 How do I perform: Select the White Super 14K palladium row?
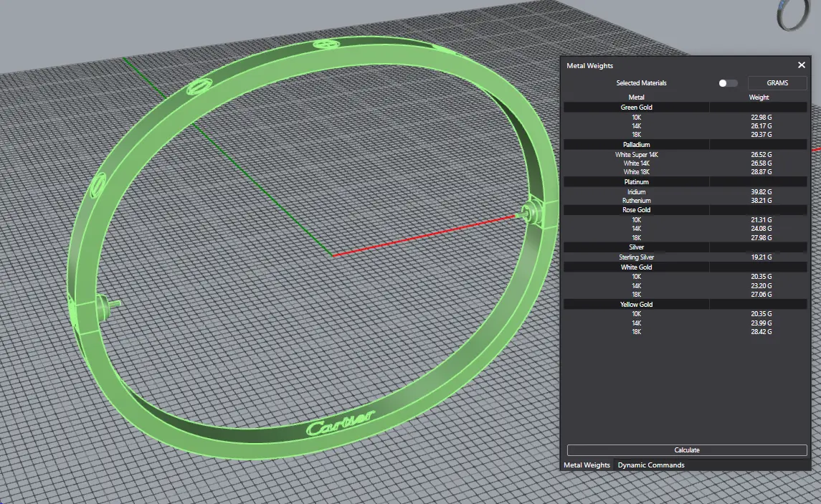[x=636, y=155]
